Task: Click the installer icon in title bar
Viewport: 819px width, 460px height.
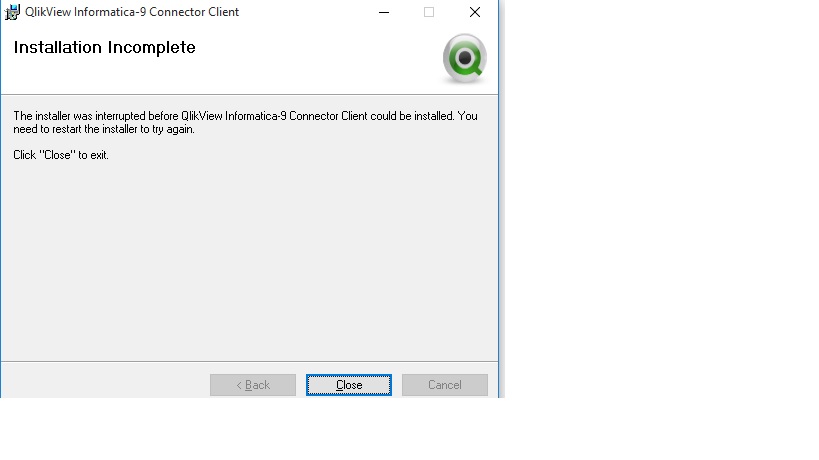Action: (x=12, y=11)
